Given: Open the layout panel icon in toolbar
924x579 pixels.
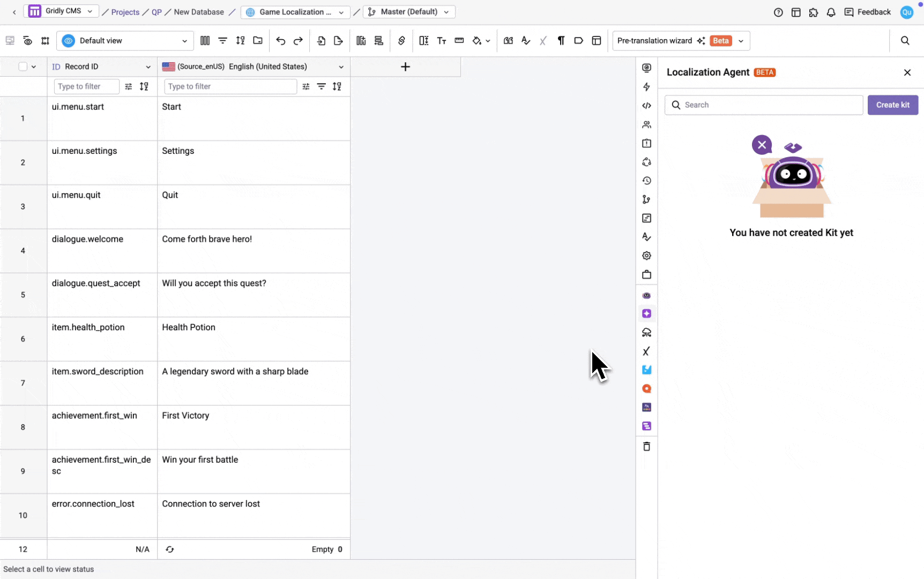Looking at the screenshot, I should coord(596,41).
